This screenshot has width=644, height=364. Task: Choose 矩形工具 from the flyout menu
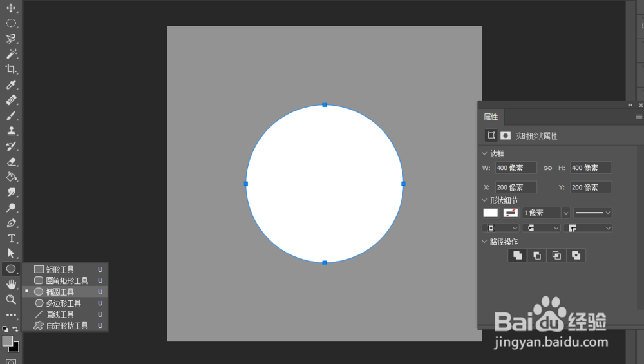pos(65,269)
